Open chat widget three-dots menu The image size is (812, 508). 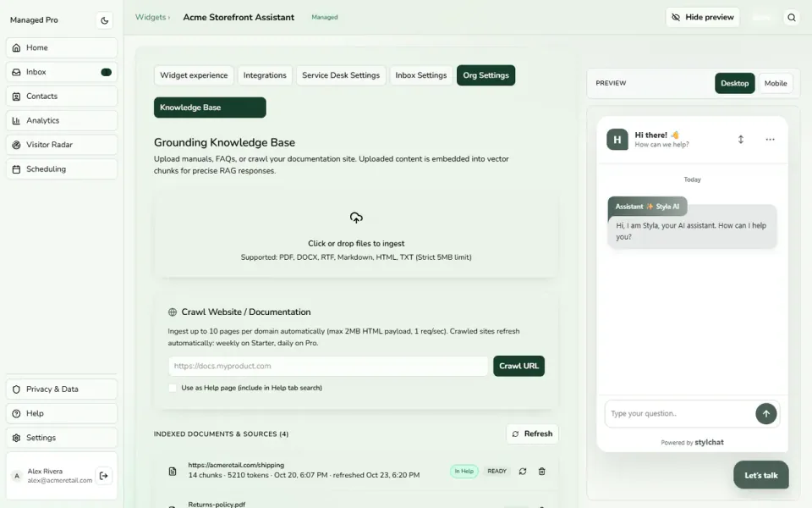pos(770,140)
